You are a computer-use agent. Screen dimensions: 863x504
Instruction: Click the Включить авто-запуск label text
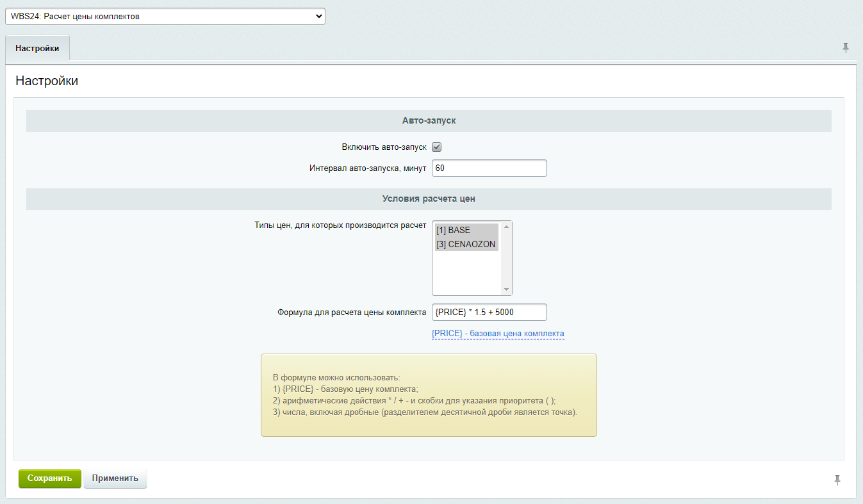(384, 147)
